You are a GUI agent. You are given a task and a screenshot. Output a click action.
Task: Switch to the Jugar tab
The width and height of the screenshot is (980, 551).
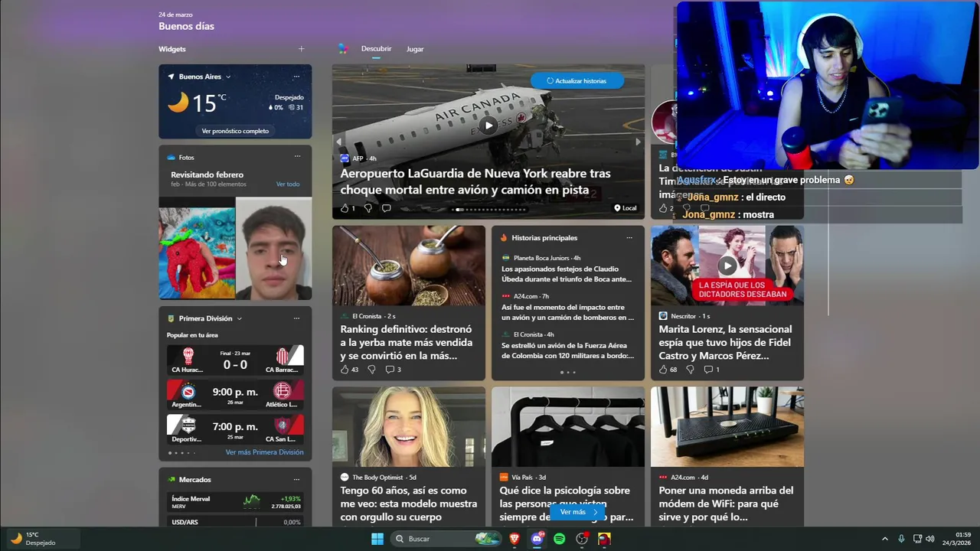(x=415, y=49)
